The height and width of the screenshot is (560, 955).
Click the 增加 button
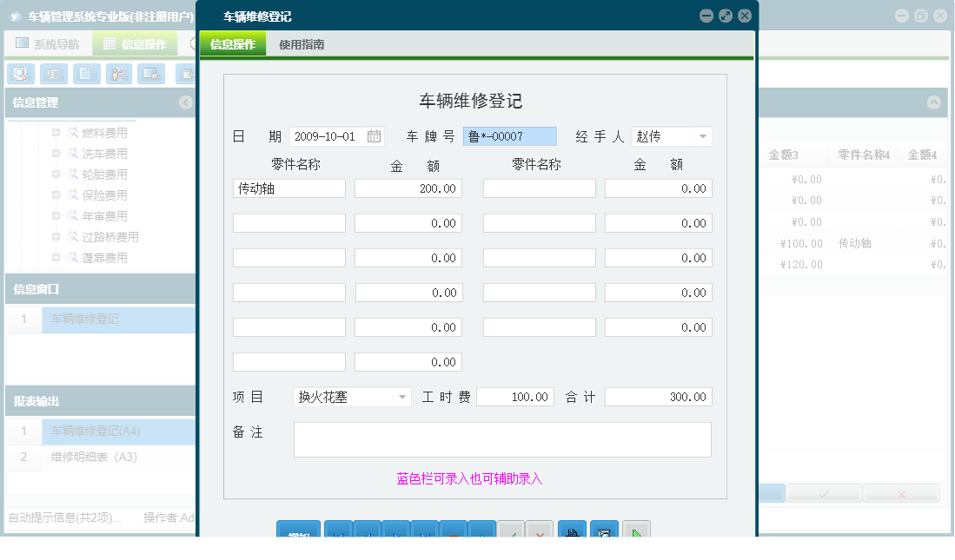click(298, 531)
